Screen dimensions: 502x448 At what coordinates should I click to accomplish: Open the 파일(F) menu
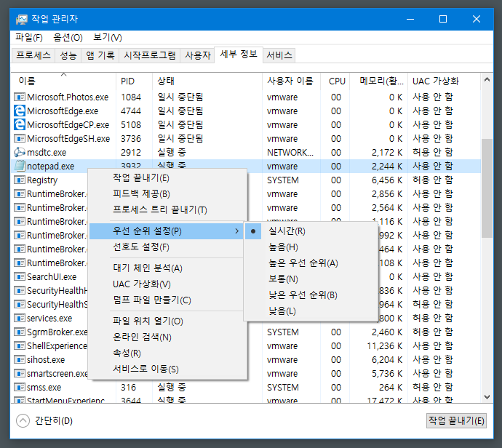pyautogui.click(x=29, y=38)
